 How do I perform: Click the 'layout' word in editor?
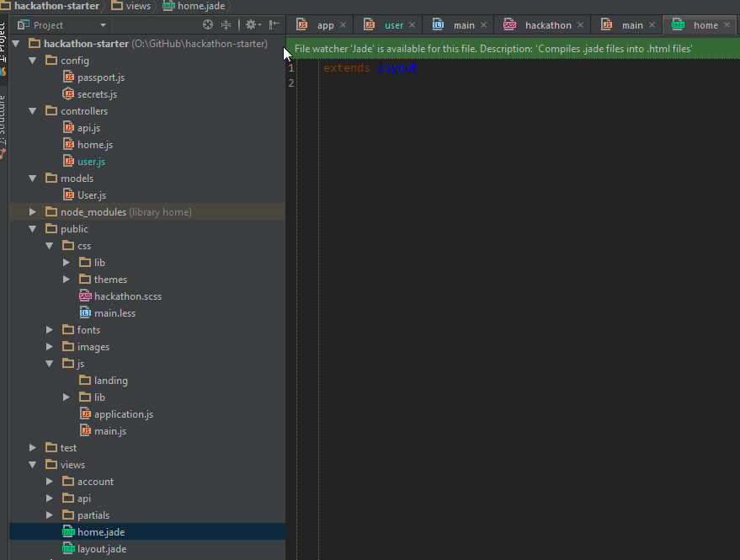coord(397,68)
